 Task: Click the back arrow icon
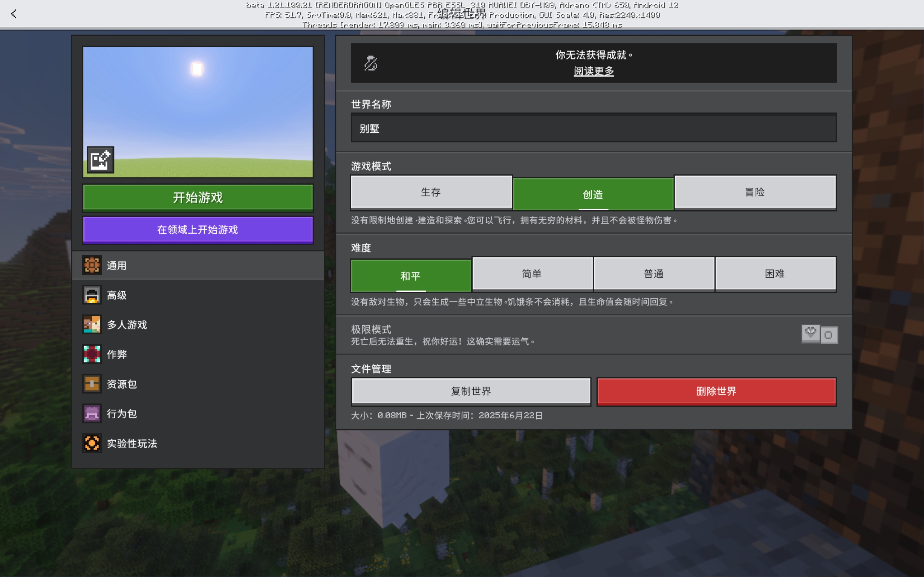coord(14,14)
